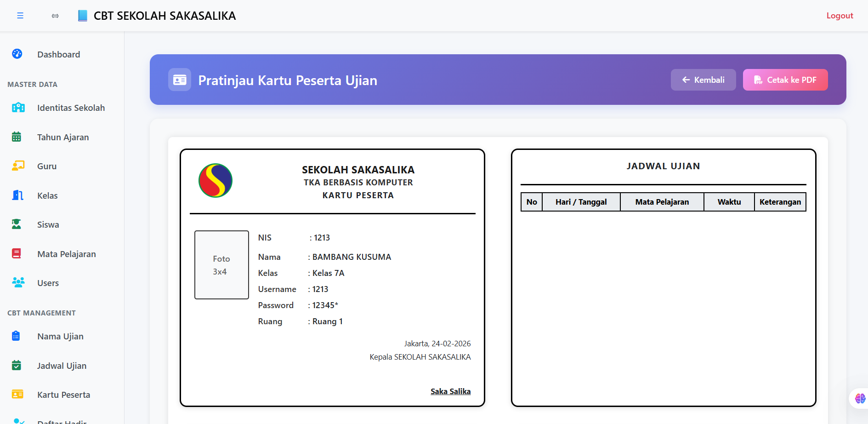Image resolution: width=868 pixels, height=424 pixels.
Task: Click the Siswa graduate icon
Action: click(17, 224)
